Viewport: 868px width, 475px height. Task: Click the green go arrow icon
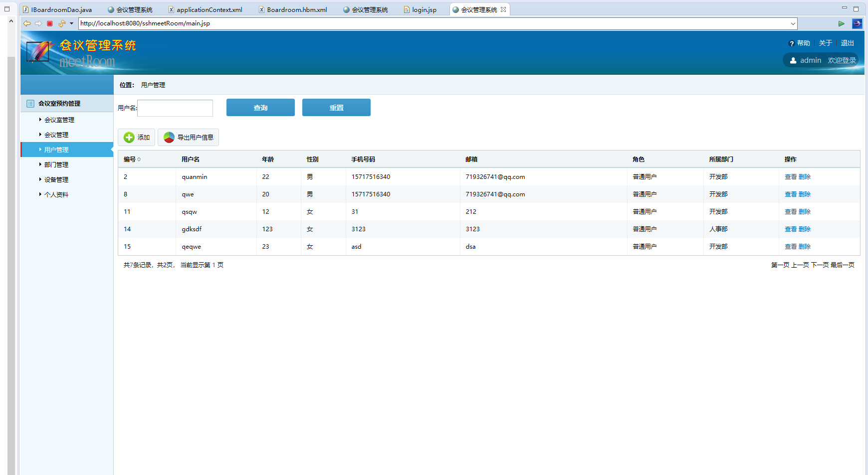pos(842,23)
